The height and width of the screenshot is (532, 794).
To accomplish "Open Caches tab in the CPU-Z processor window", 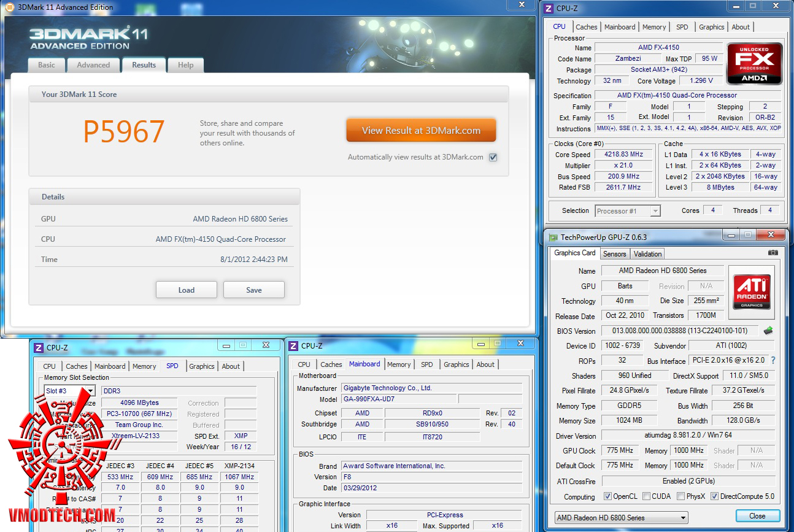I will pyautogui.click(x=587, y=27).
